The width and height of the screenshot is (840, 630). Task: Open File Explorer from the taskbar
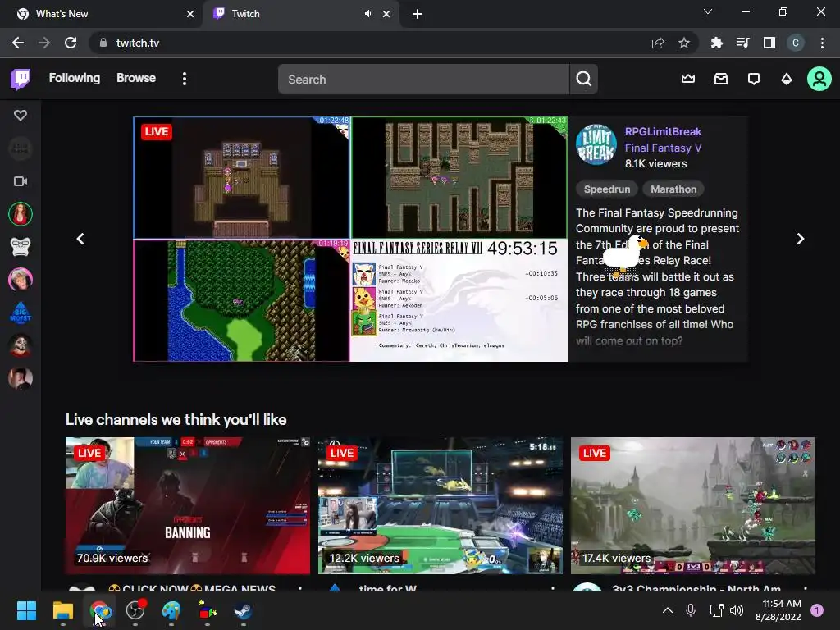(62, 610)
